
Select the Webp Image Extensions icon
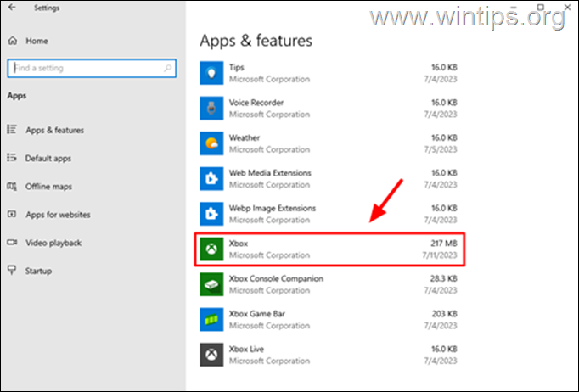pos(211,214)
